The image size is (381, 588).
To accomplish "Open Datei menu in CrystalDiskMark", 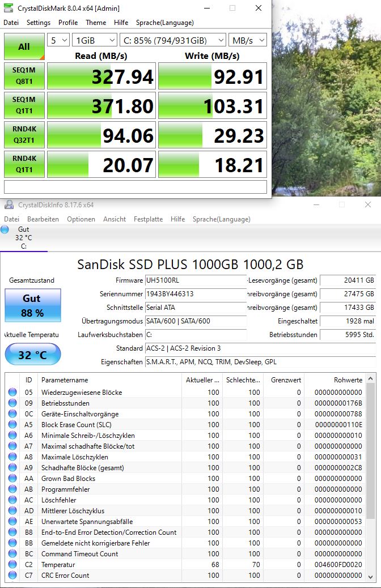I will click(x=11, y=23).
